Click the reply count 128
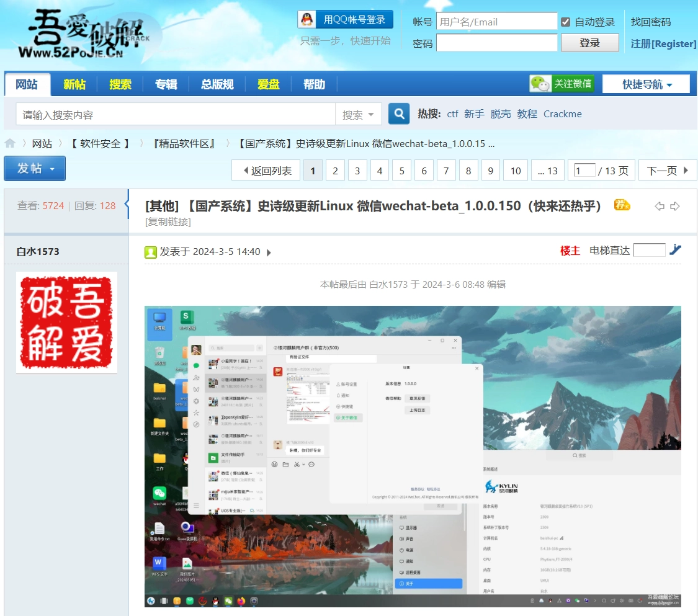 [x=108, y=205]
